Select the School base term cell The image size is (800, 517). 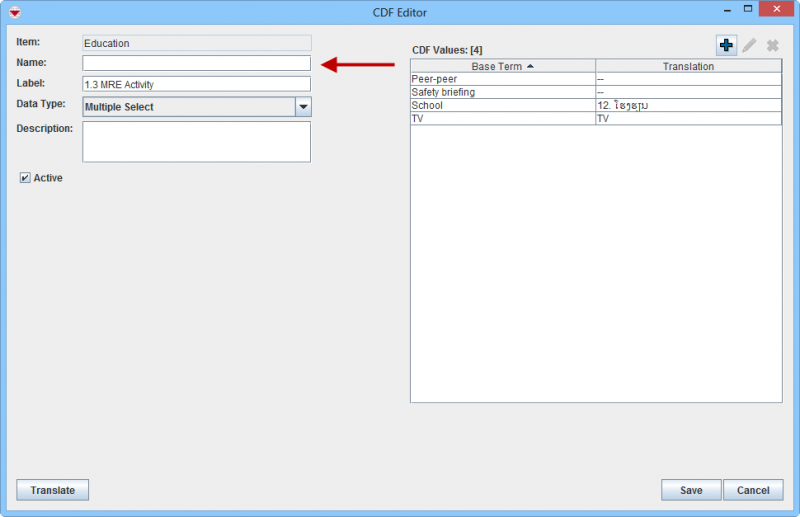click(x=502, y=105)
